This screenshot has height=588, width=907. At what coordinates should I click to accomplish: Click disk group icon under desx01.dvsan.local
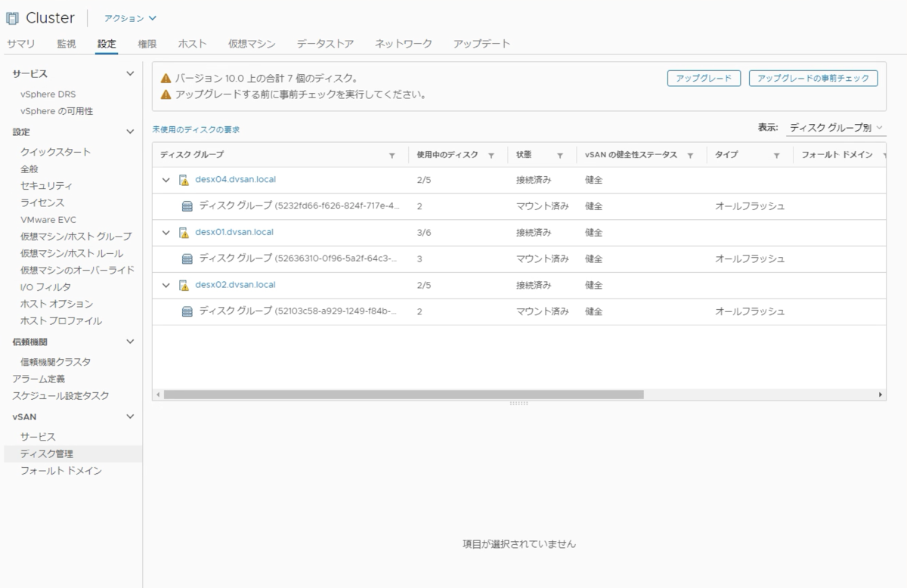[187, 259]
